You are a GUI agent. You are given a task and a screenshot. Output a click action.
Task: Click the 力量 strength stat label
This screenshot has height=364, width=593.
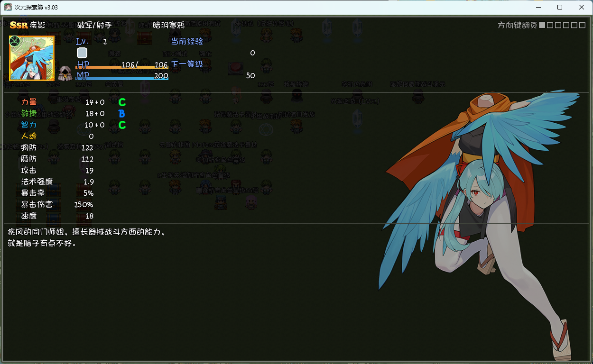[x=29, y=102]
